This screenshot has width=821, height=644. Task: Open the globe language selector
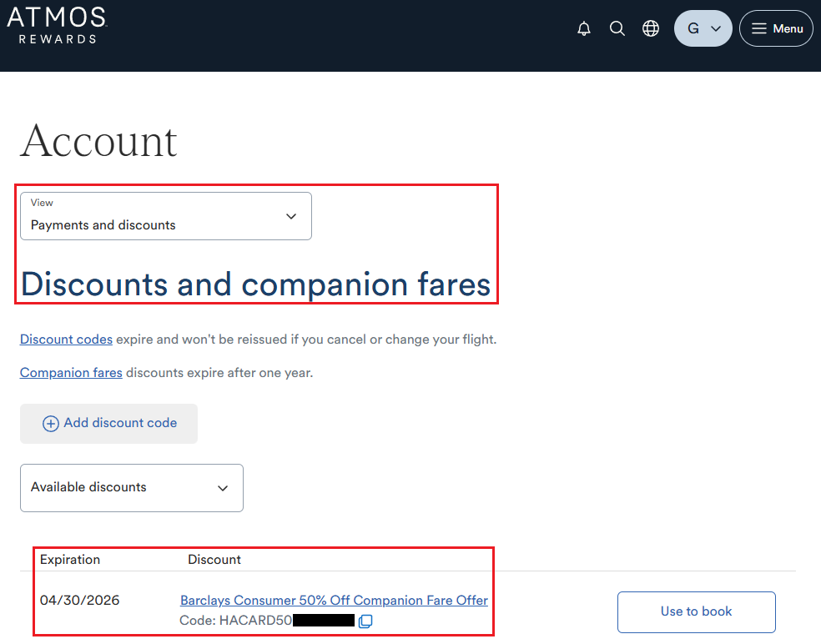[651, 28]
